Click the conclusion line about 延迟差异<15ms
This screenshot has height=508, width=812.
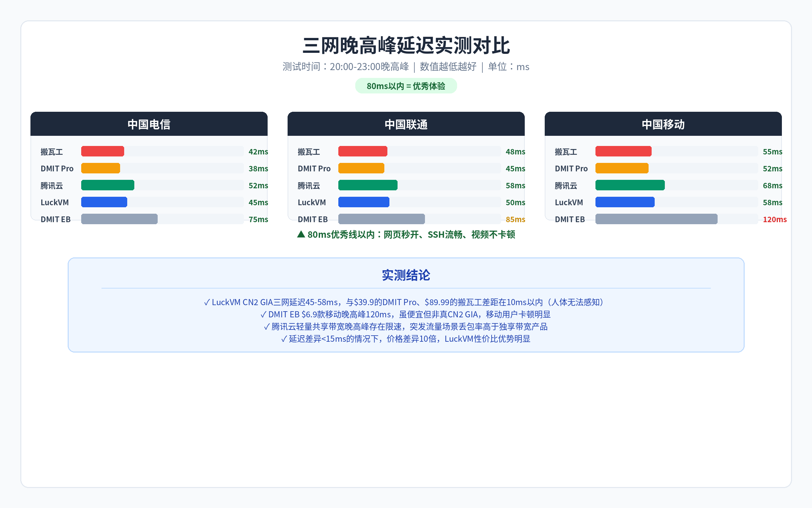click(406, 339)
